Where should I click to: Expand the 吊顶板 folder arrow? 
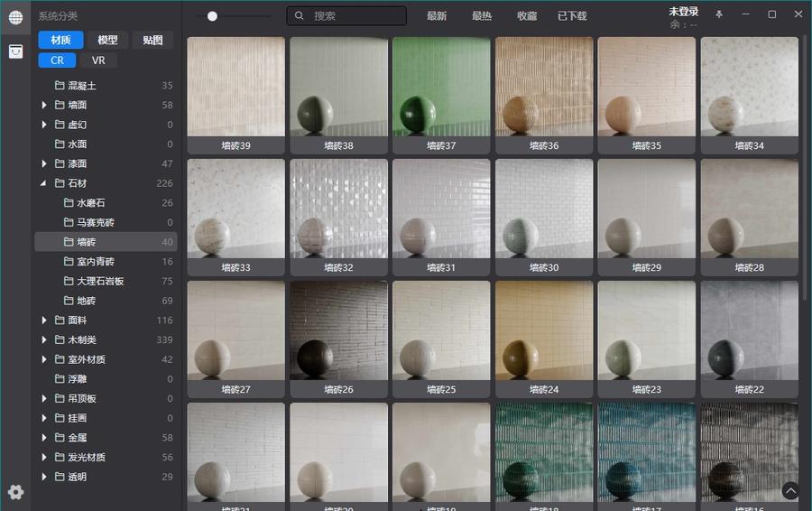44,398
